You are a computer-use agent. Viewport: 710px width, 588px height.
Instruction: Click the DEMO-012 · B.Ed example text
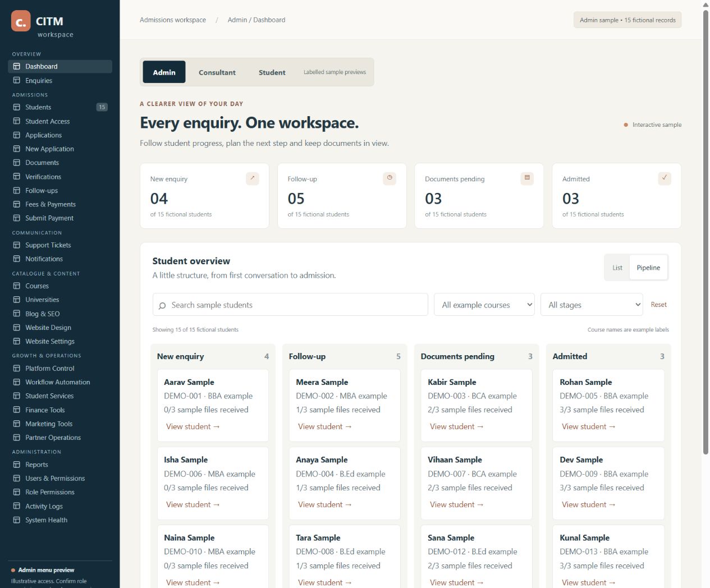pos(472,552)
